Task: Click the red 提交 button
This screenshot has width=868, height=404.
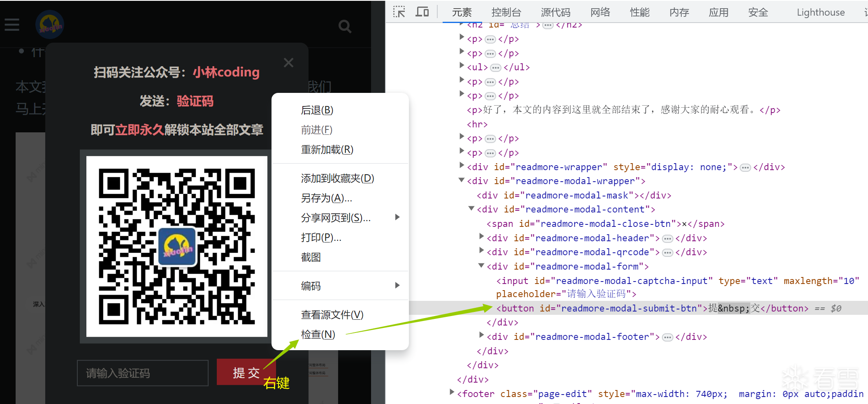Action: 246,372
